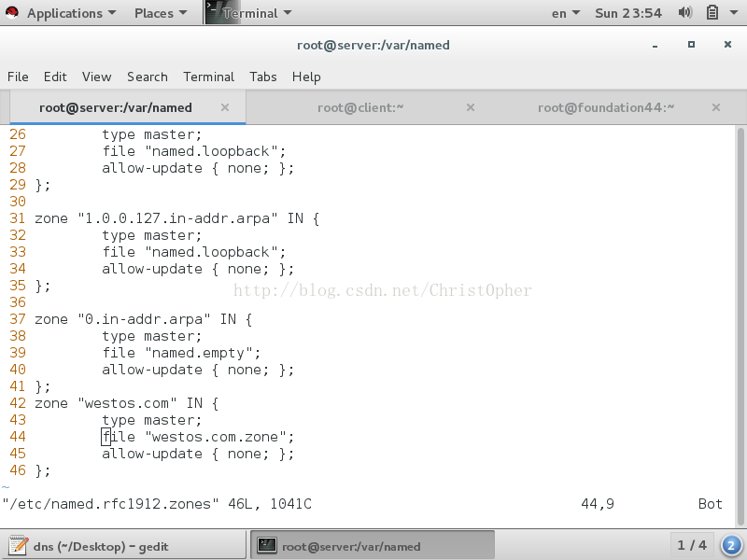The height and width of the screenshot is (560, 747).
Task: Click line 33 file "named.loopback";
Action: pyautogui.click(x=194, y=252)
